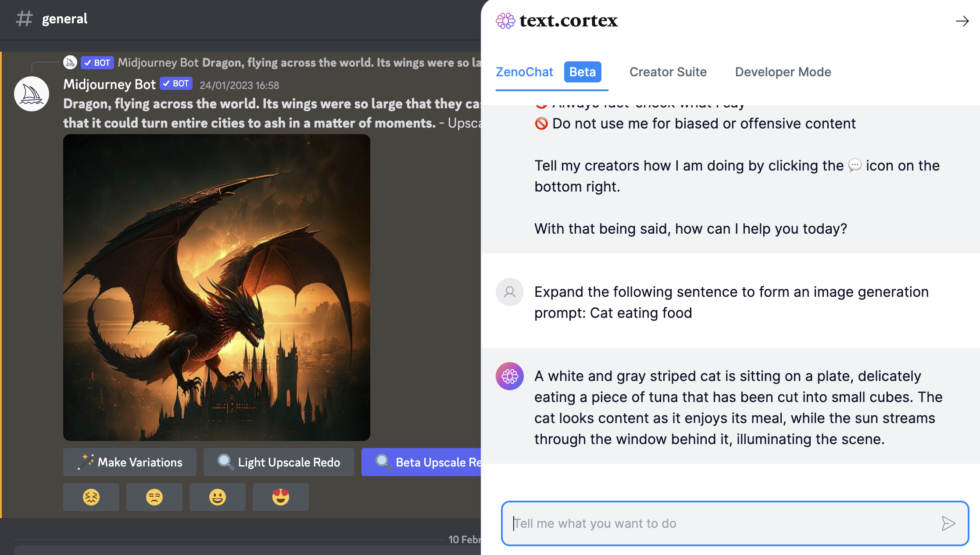Click the hashtag icon before general
This screenshot has width=980, height=555.
point(24,19)
